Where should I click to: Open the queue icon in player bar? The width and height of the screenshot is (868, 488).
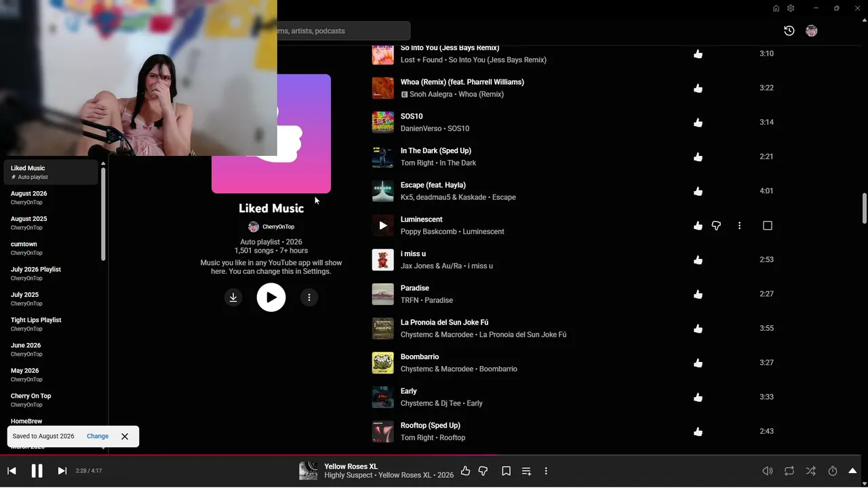click(x=526, y=471)
